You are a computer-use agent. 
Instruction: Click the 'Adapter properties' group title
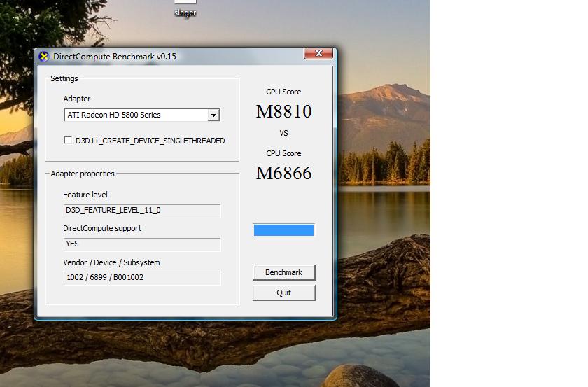point(83,174)
